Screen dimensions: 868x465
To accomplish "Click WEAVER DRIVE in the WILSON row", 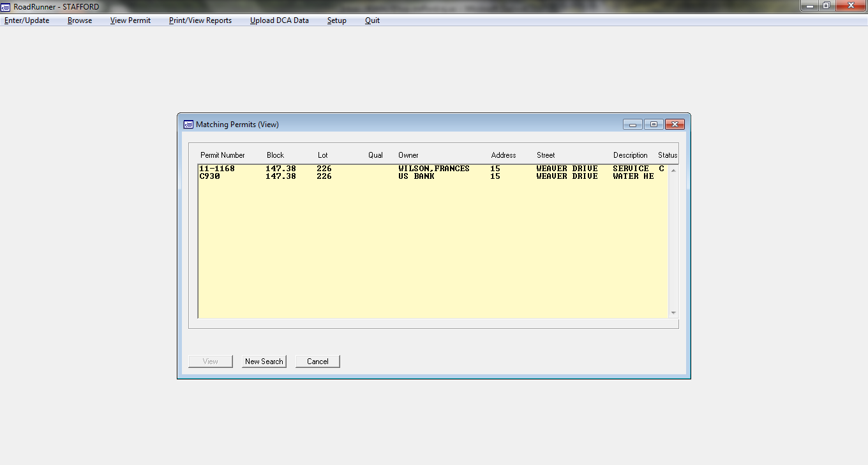I will tap(567, 169).
